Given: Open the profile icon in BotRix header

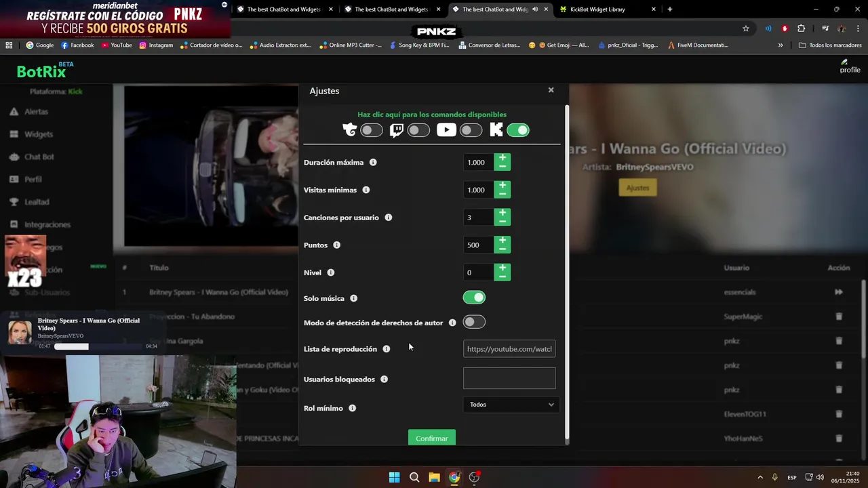Looking at the screenshot, I should (x=850, y=66).
